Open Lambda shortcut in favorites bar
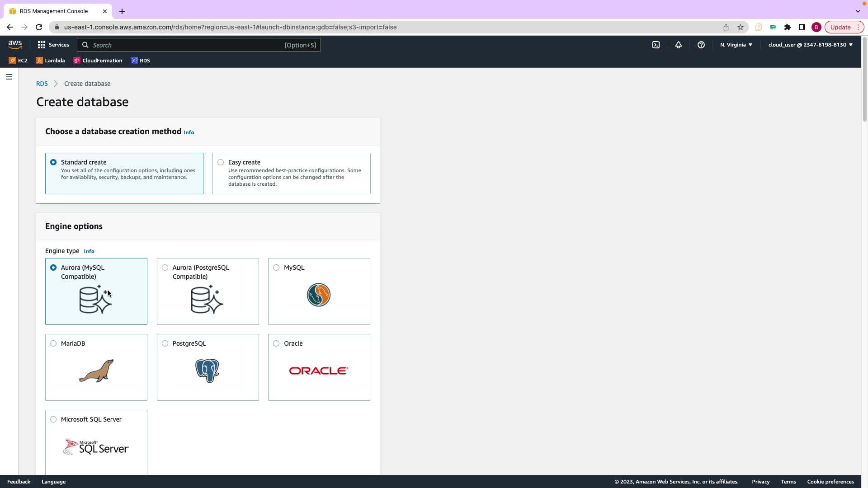The height and width of the screenshot is (488, 868). [x=51, y=61]
